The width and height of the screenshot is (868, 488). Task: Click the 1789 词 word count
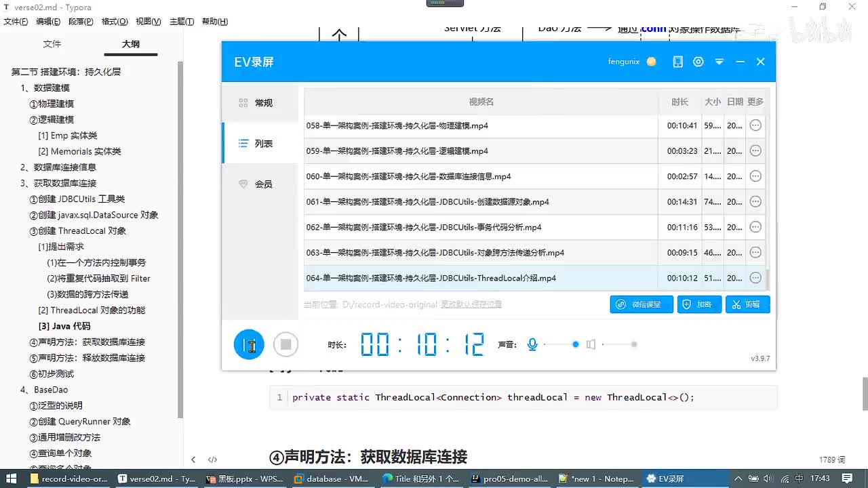[x=831, y=460]
